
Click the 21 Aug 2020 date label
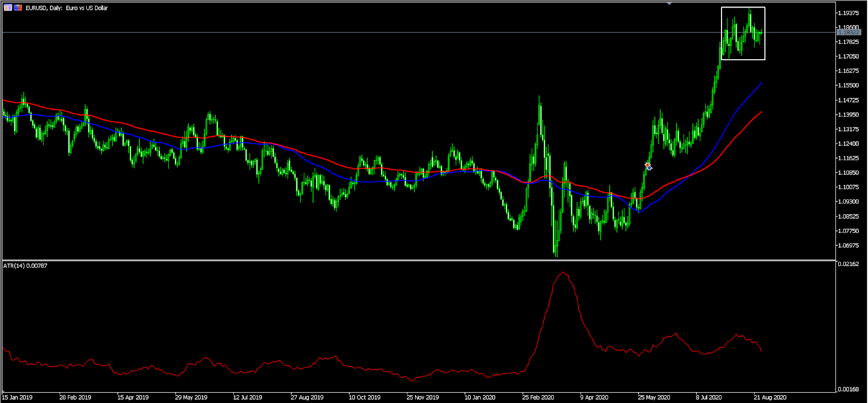point(770,398)
